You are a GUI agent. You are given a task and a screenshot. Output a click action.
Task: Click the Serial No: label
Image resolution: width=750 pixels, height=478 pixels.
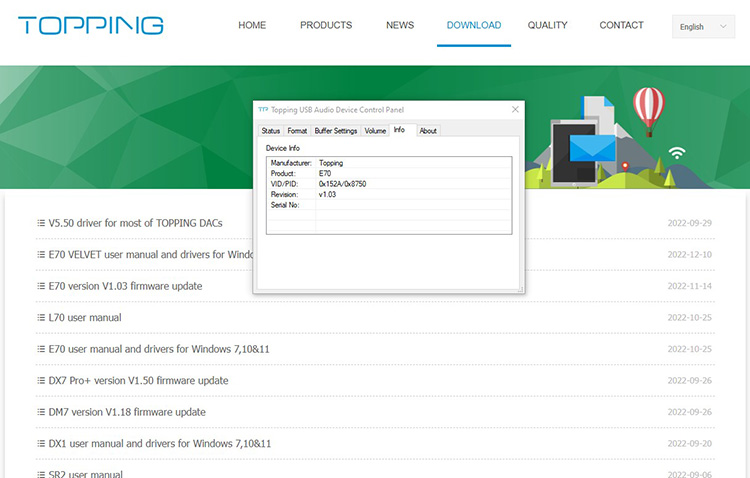pyautogui.click(x=285, y=205)
